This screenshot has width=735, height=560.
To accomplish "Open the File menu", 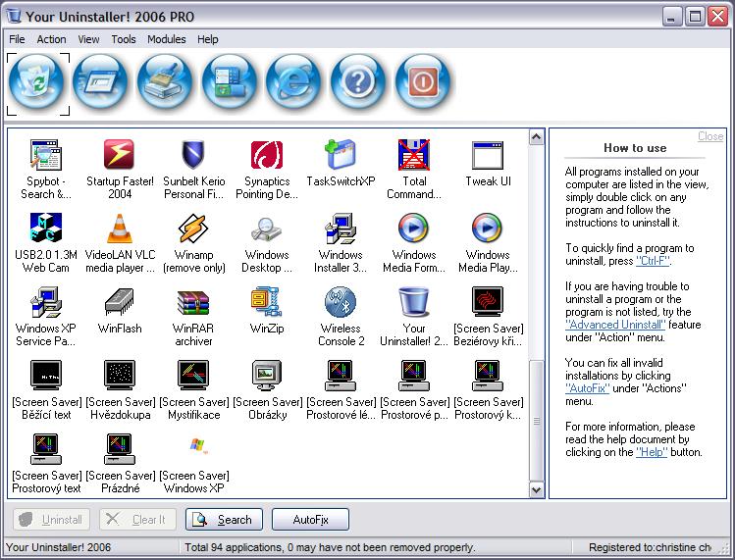I will (17, 39).
